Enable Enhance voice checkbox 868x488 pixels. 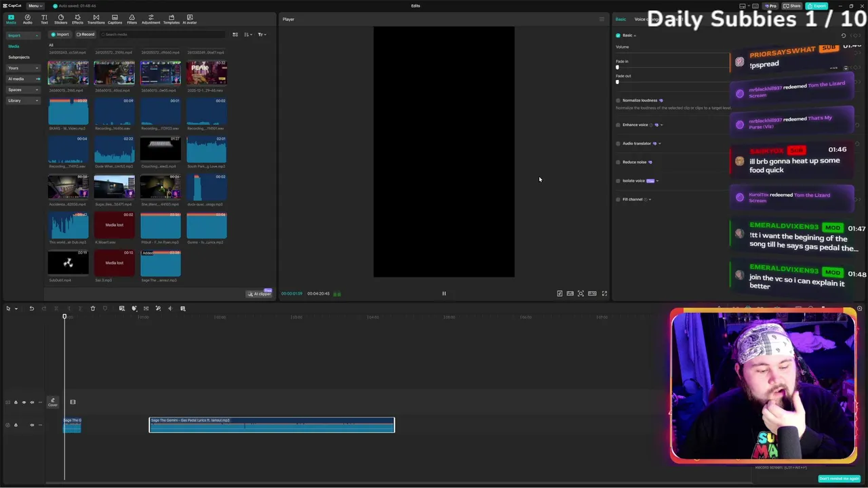(618, 125)
